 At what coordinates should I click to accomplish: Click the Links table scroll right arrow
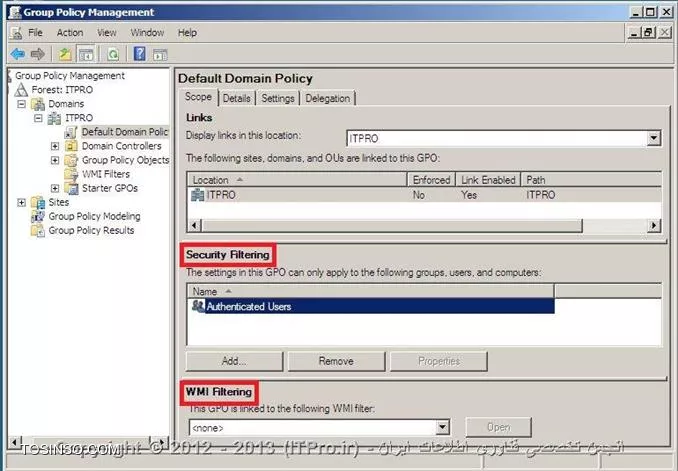654,225
